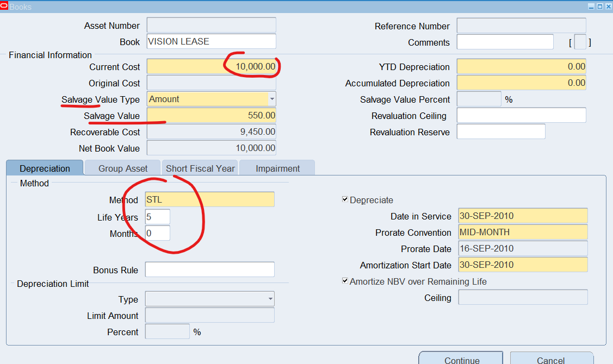Focus the Reference Number field
Image resolution: width=613 pixels, height=364 pixels.
point(522,26)
